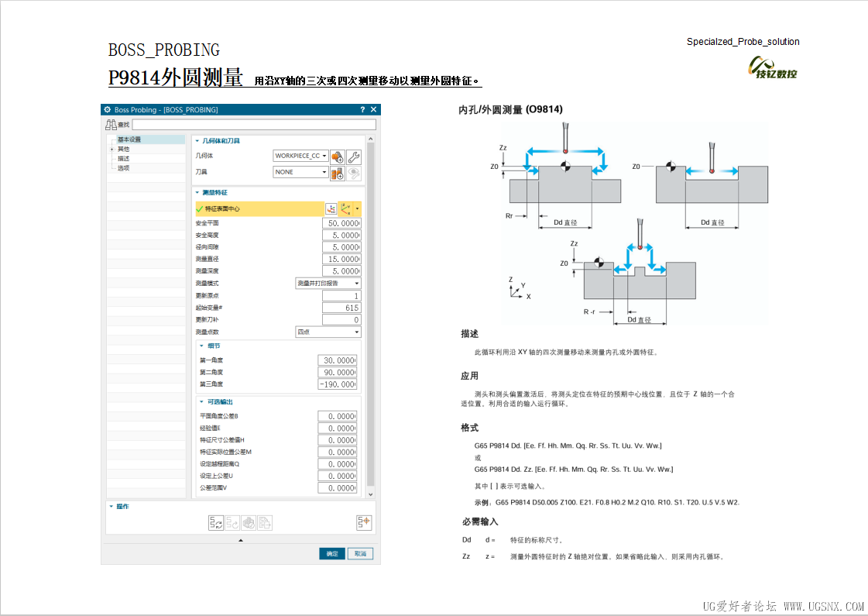Close the Boss Probing dialog

[x=374, y=110]
